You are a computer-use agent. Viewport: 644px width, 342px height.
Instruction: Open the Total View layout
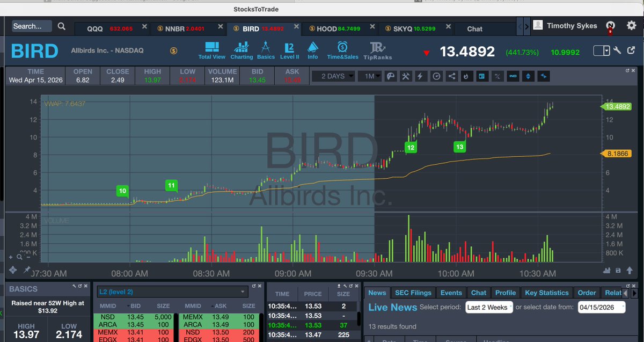(211, 51)
